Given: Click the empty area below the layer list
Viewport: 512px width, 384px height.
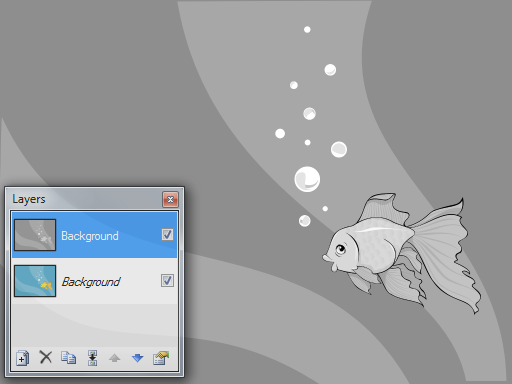Looking at the screenshot, I should click(x=95, y=325).
